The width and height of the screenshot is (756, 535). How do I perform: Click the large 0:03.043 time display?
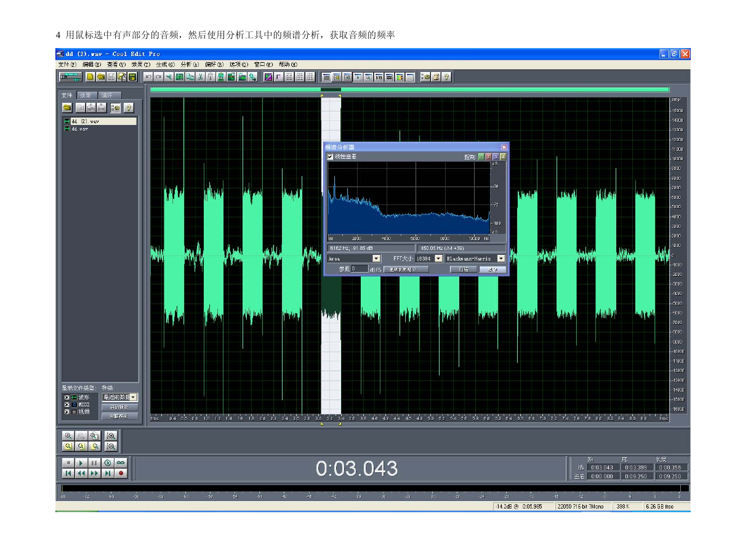coord(356,469)
